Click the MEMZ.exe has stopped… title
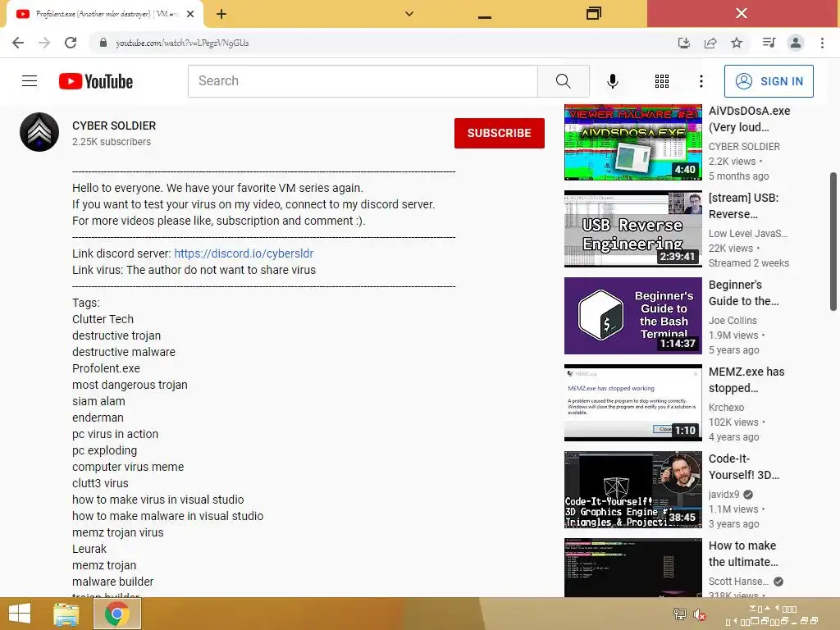 (746, 380)
